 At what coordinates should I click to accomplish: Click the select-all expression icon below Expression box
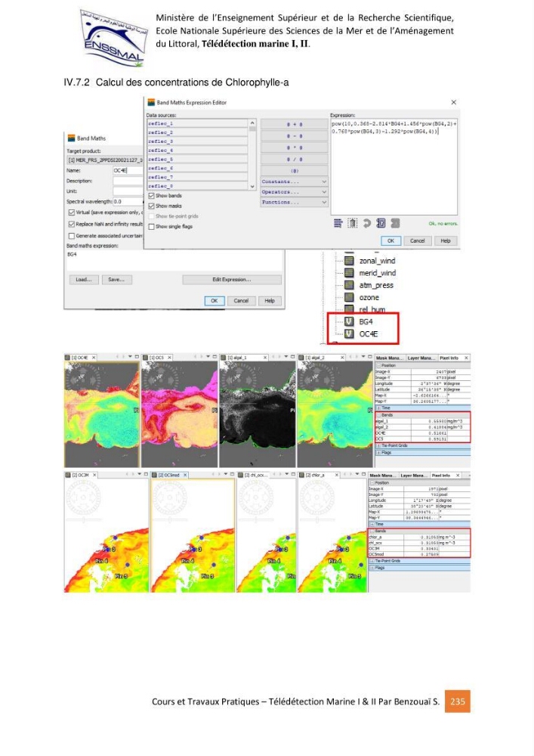(338, 223)
